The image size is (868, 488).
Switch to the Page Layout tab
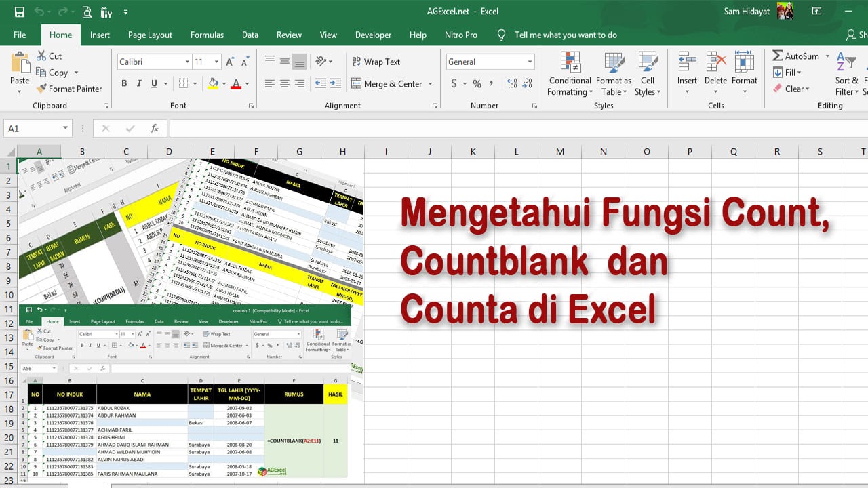click(x=150, y=35)
